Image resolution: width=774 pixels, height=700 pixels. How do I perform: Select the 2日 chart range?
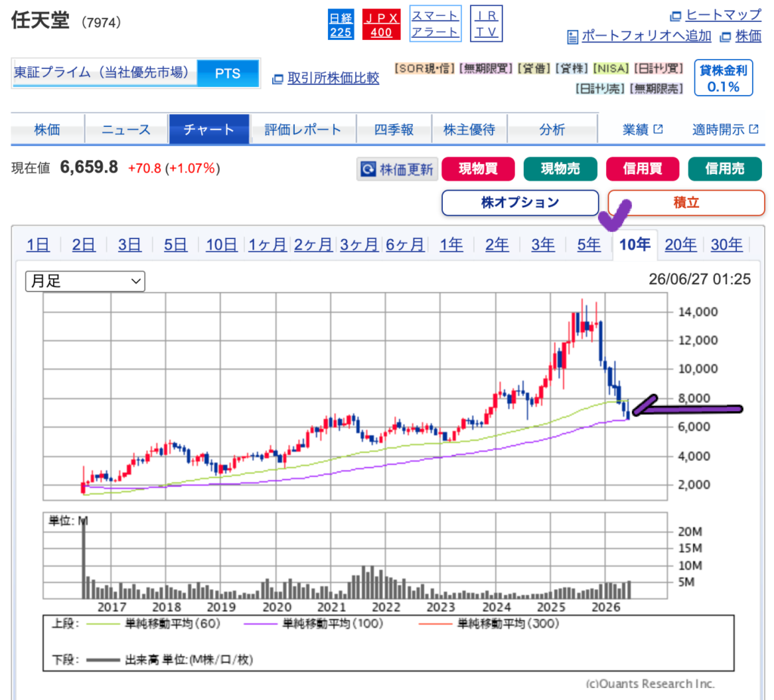pyautogui.click(x=83, y=244)
